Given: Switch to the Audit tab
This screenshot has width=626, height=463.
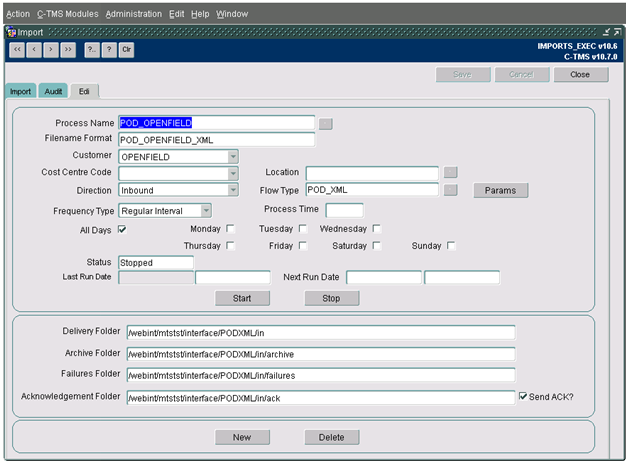Looking at the screenshot, I should pyautogui.click(x=53, y=91).
